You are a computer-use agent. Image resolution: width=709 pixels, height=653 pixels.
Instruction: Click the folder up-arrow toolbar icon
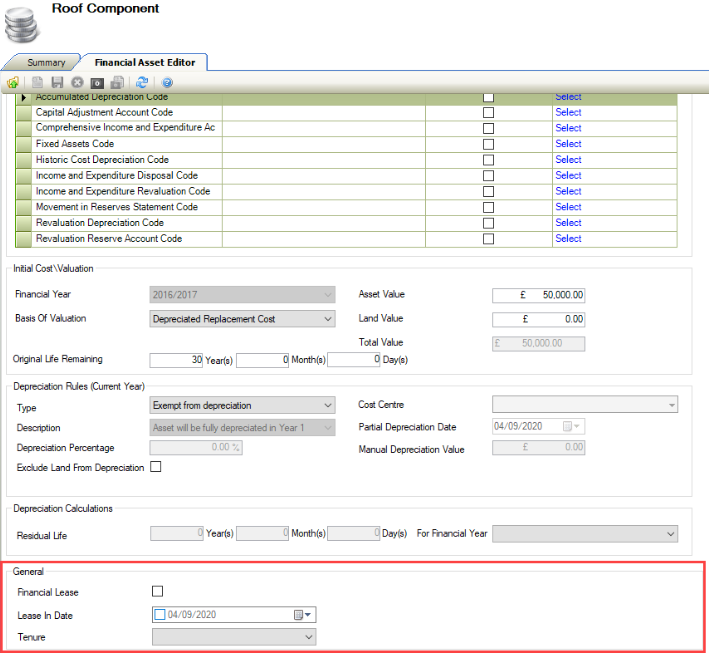point(12,82)
